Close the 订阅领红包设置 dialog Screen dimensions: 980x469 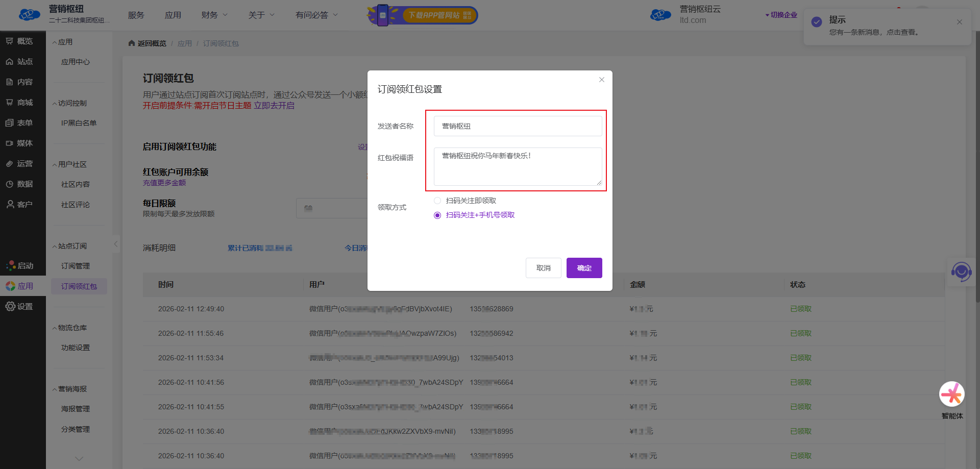tap(602, 80)
